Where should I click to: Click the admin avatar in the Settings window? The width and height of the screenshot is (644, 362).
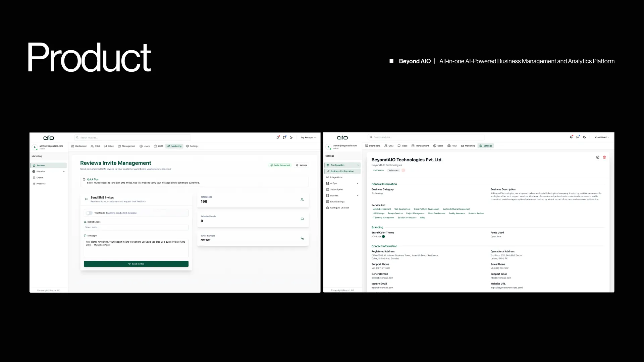[x=328, y=147]
